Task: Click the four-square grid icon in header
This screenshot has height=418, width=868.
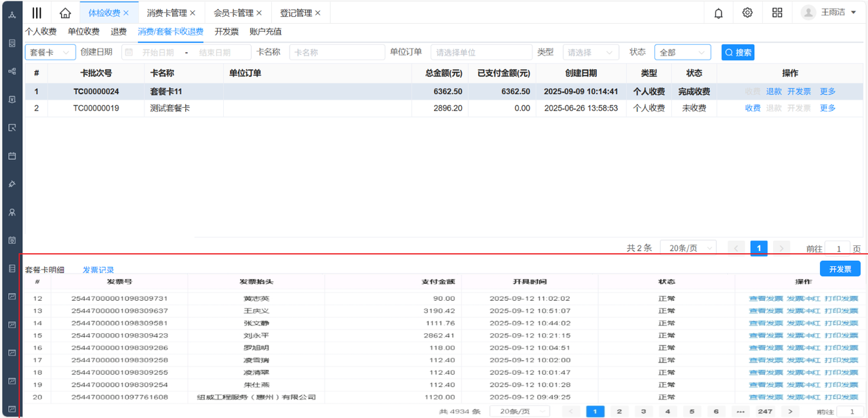Action: point(777,13)
